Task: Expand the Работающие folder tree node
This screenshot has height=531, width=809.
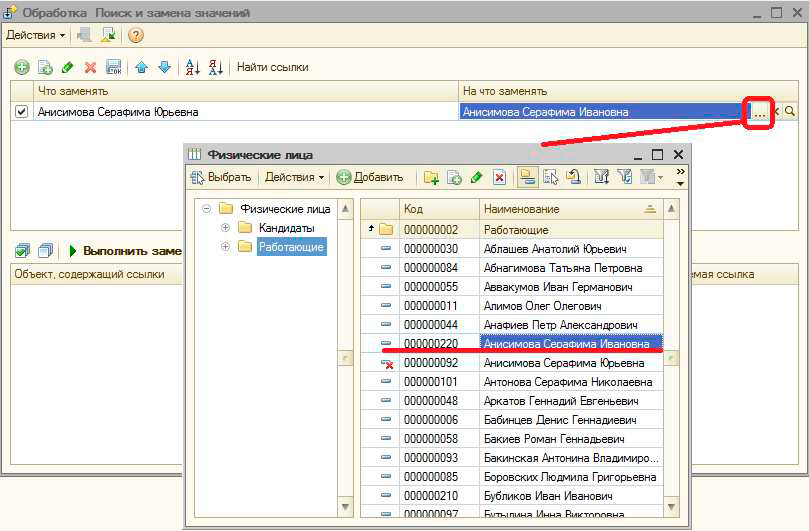Action: 225,247
